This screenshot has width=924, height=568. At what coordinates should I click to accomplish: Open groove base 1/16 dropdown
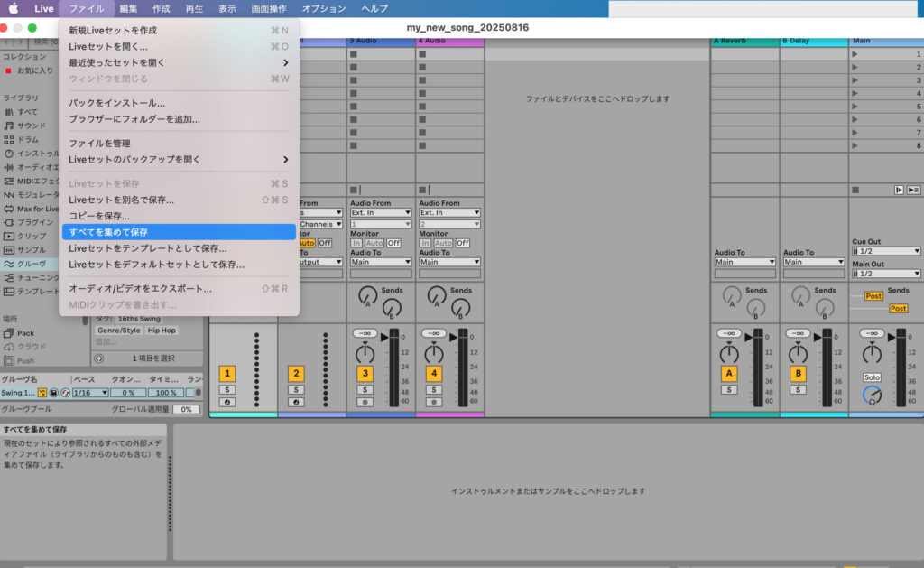pyautogui.click(x=90, y=393)
